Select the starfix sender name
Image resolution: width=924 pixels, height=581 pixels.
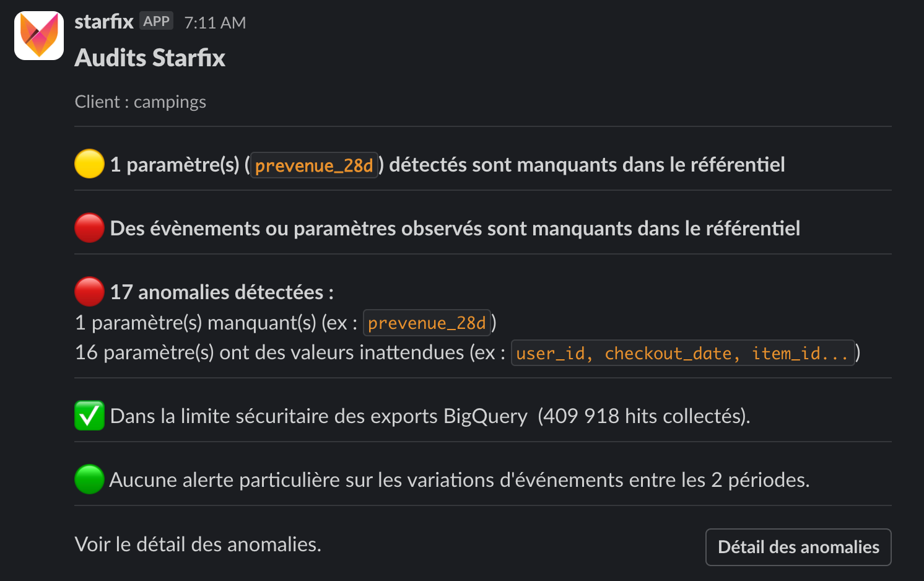pos(103,21)
